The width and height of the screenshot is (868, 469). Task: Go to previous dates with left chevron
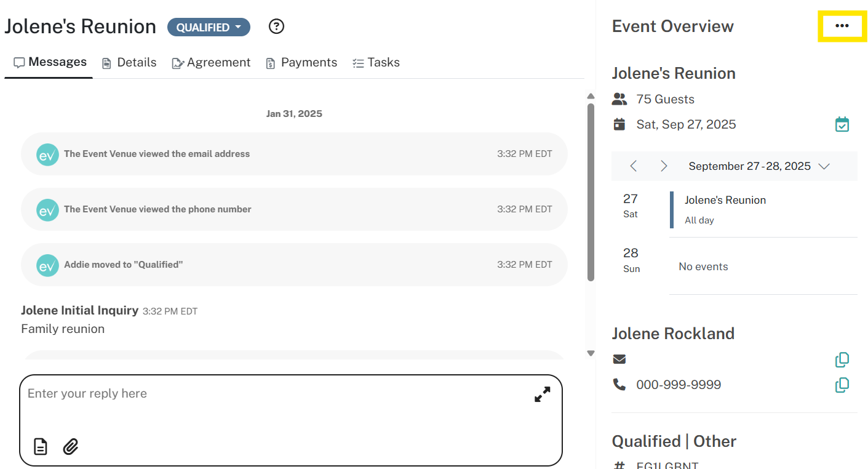click(x=634, y=166)
